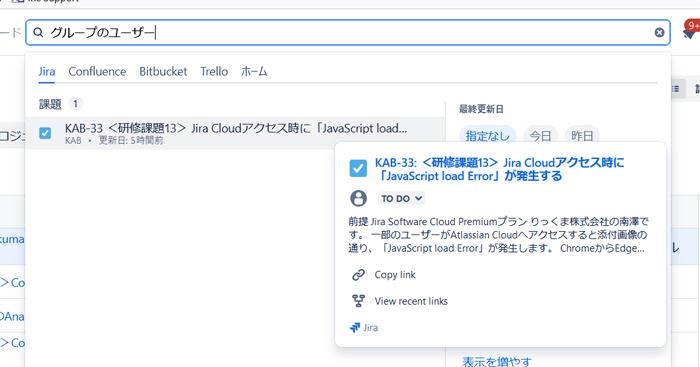Switch to the Confluence tab
700x367 pixels.
[97, 71]
